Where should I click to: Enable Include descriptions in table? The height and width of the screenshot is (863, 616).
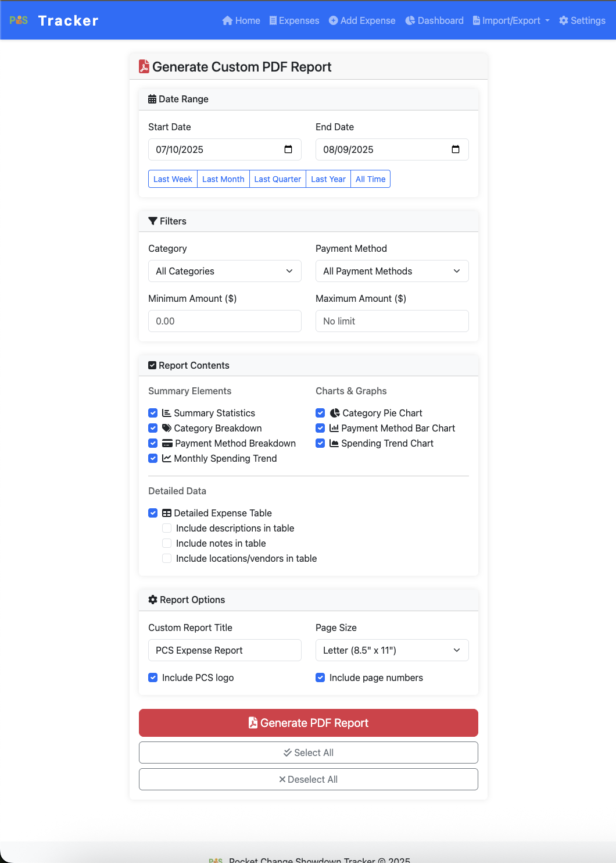click(x=167, y=528)
